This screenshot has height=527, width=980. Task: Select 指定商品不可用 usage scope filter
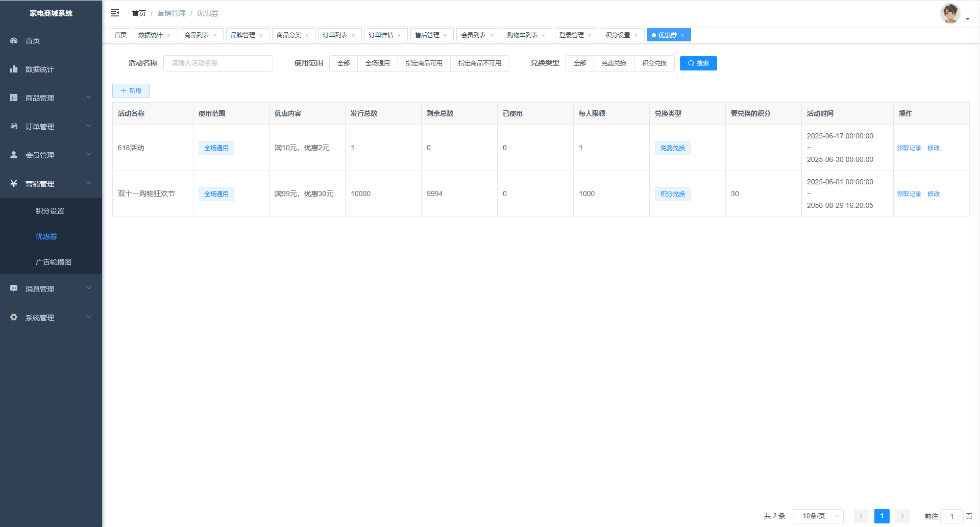point(479,63)
